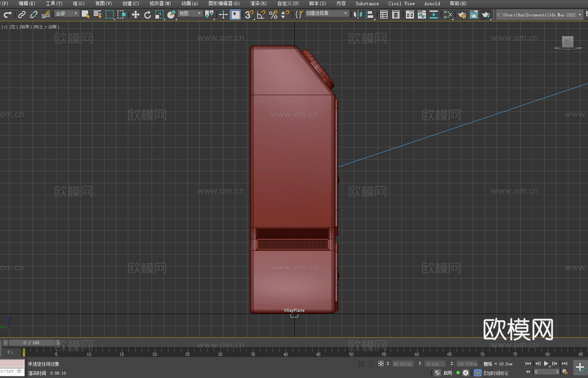Toggle the keyboard shortcut override button

click(235, 14)
